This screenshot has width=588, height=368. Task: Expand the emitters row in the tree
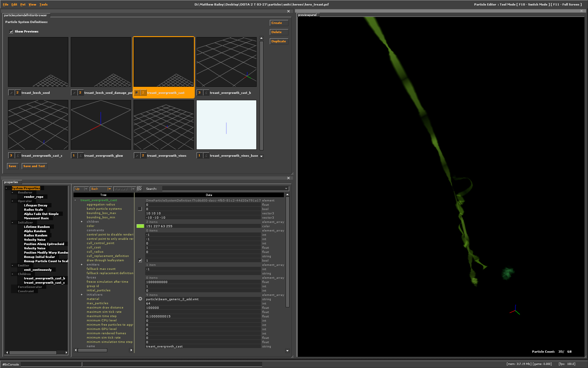(81, 265)
